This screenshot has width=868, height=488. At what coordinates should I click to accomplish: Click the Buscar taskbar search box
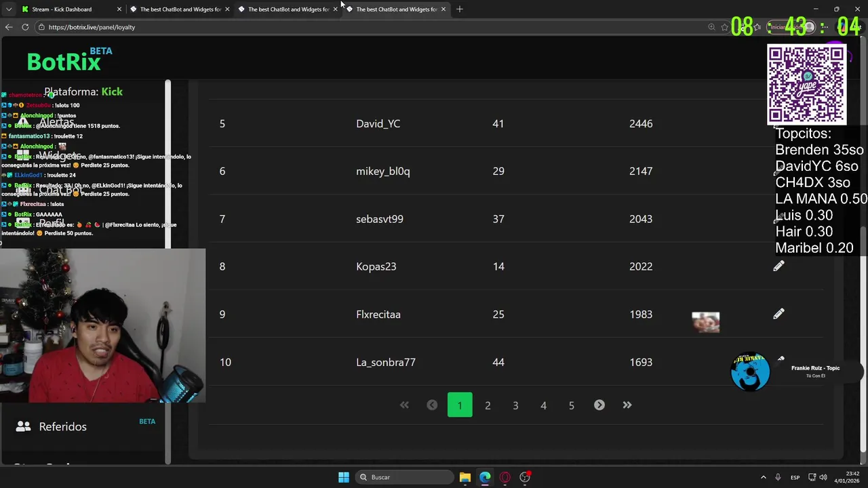pos(405,477)
